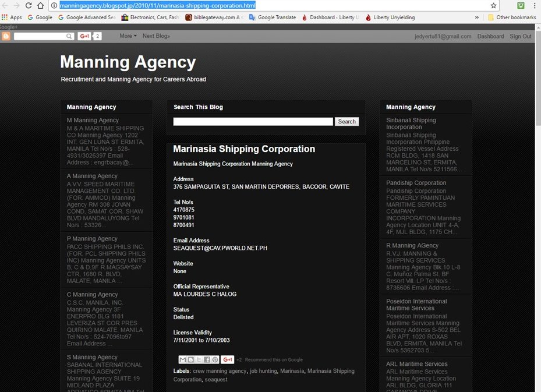View site information icon in address bar

pyautogui.click(x=54, y=5)
